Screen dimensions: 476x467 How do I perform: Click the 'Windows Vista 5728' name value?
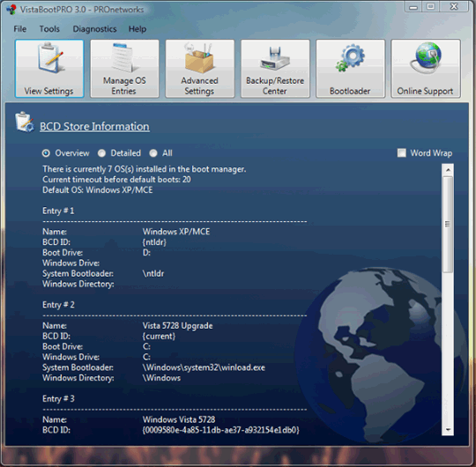coord(179,419)
